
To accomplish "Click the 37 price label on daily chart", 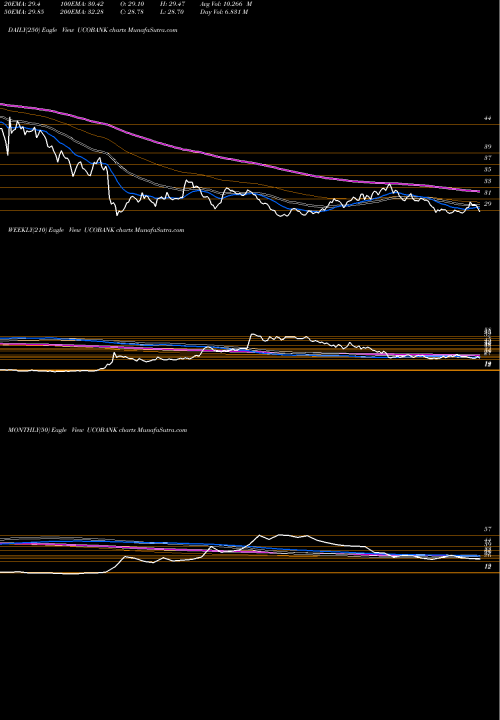I will (x=488, y=158).
